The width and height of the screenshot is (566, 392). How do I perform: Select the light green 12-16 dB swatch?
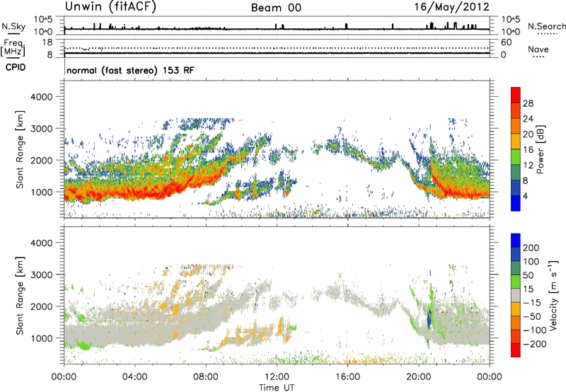point(516,157)
